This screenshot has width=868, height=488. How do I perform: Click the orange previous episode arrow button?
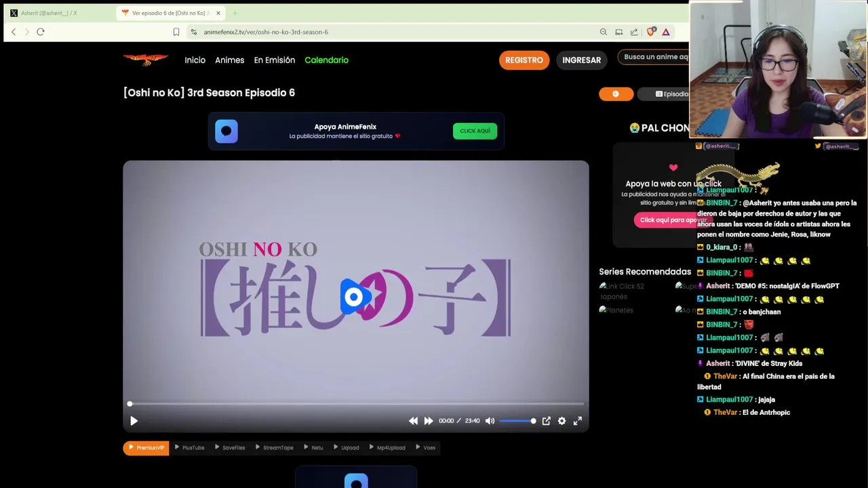pyautogui.click(x=616, y=94)
